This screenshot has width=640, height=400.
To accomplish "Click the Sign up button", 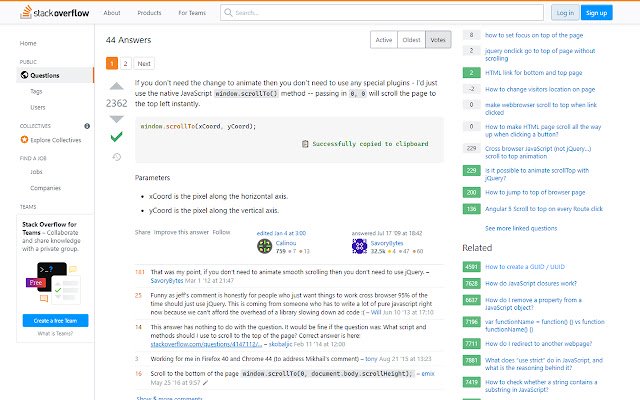I will pos(596,13).
